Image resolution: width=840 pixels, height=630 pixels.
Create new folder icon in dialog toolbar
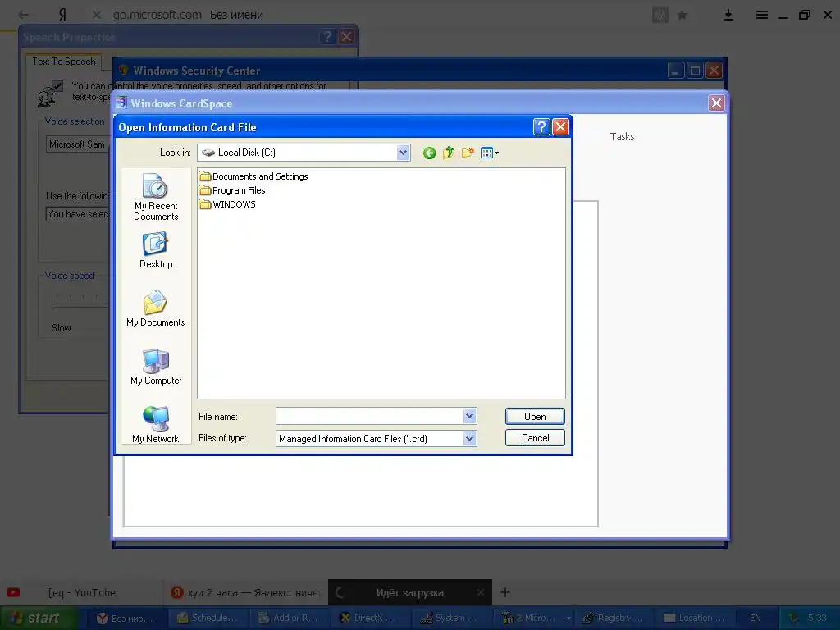468,153
